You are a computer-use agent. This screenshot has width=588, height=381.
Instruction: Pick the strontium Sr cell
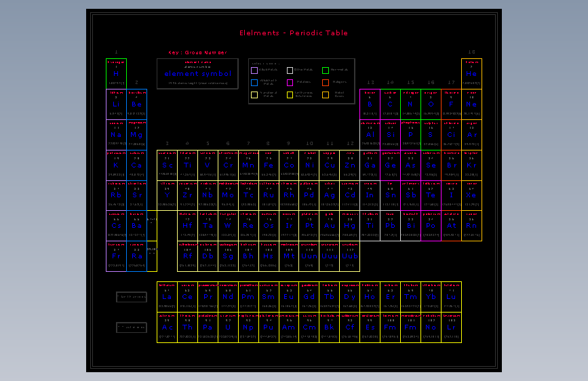[136, 195]
